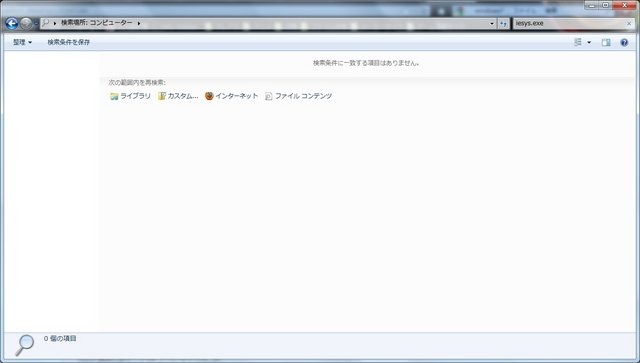The width and height of the screenshot is (640, 363).
Task: Click the ライブラリ folder icon
Action: click(114, 96)
